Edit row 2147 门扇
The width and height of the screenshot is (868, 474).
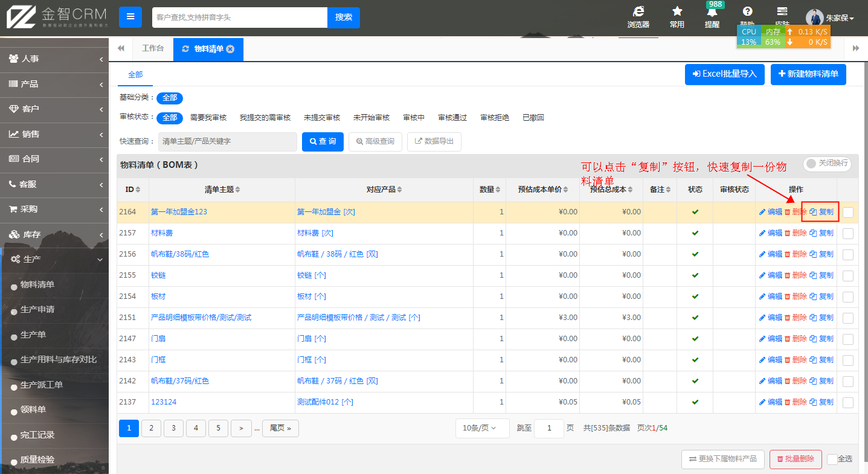click(770, 339)
